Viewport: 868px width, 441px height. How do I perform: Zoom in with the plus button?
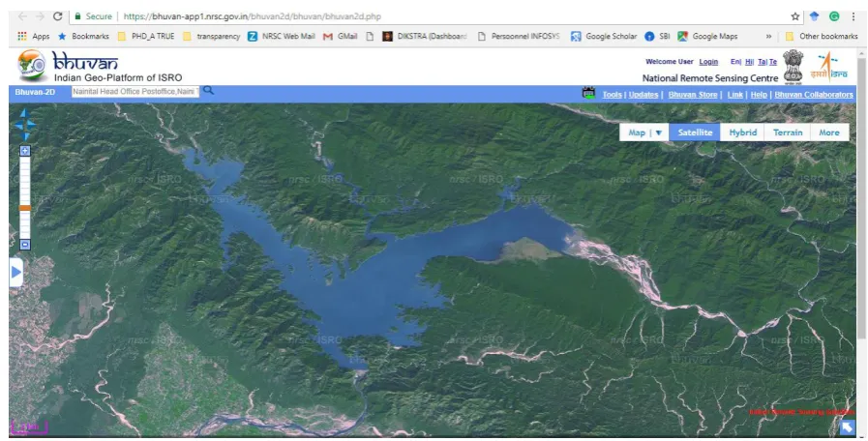click(25, 151)
